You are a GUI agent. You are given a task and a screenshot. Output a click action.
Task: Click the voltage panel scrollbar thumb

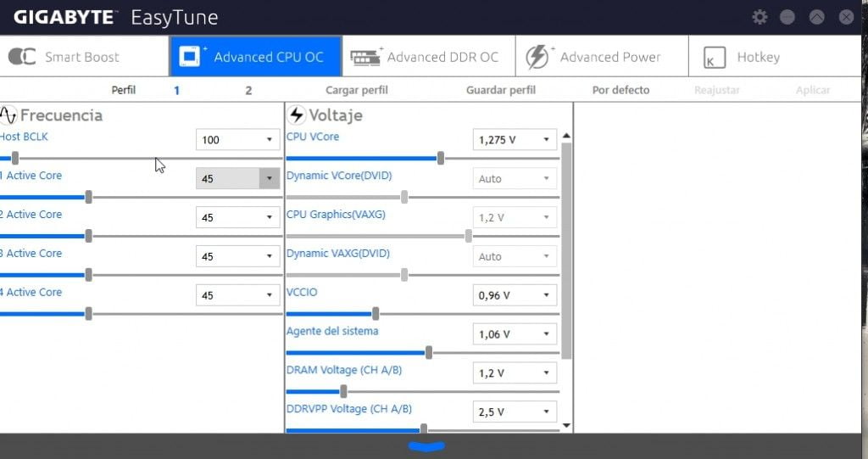coord(566,251)
